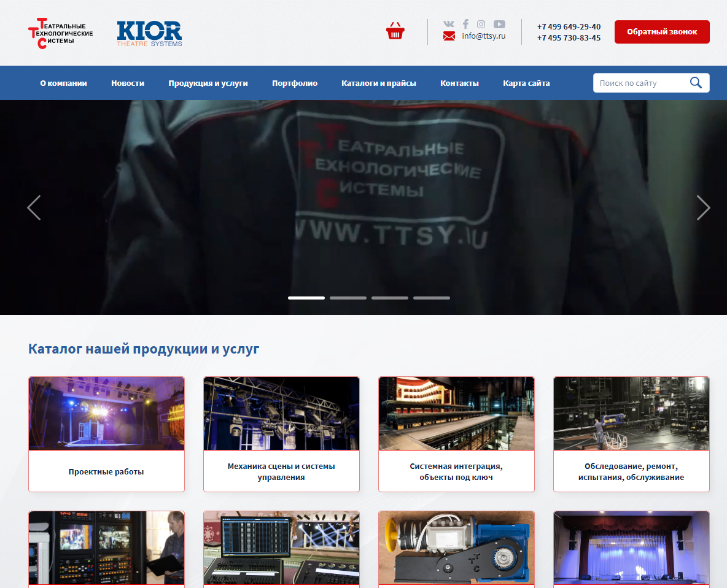Go to the next slide arrow
Screen dimensions: 727x588
[703, 207]
